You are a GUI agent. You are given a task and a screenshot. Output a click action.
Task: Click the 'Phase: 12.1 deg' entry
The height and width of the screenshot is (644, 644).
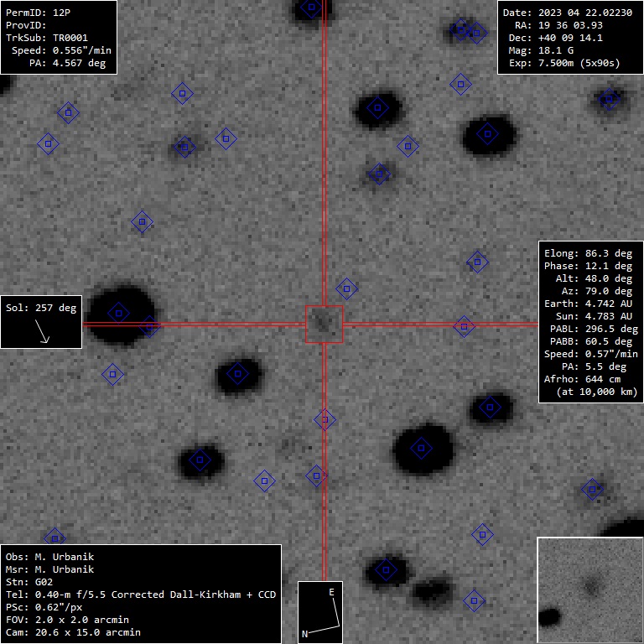[588, 266]
